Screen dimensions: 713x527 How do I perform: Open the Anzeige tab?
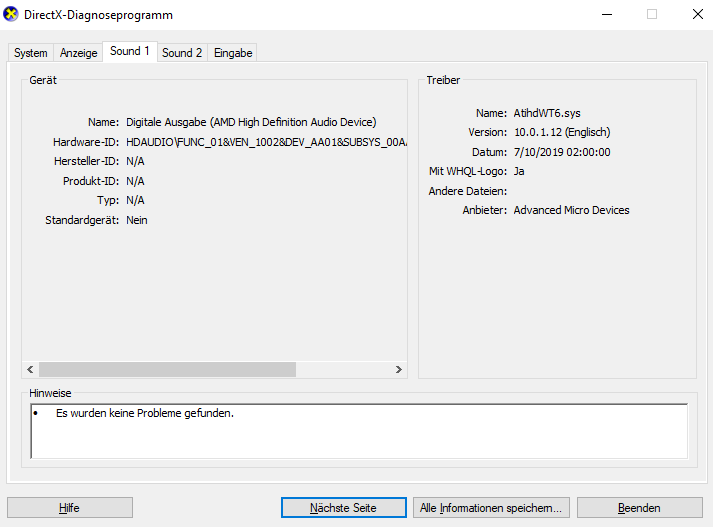(79, 53)
